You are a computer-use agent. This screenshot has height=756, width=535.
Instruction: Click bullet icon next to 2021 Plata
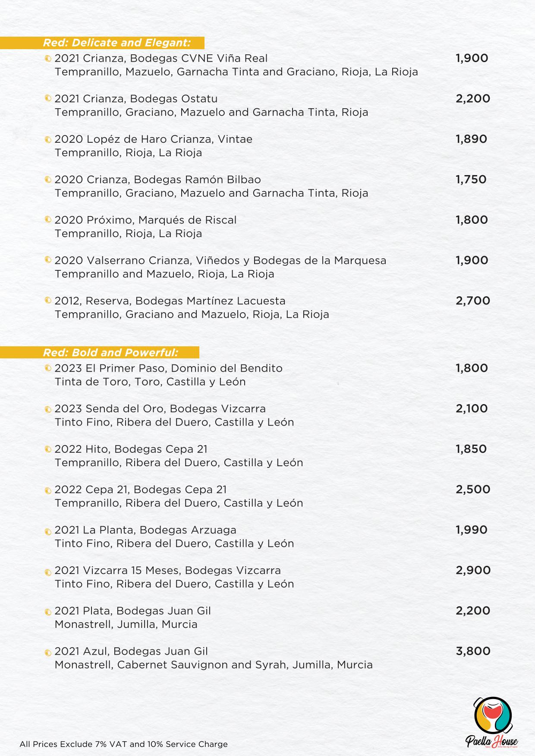point(48,612)
